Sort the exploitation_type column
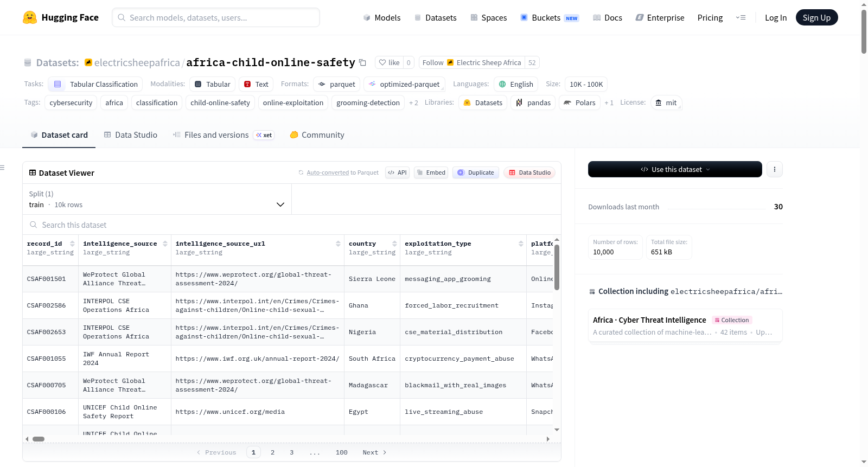The width and height of the screenshot is (868, 467). tap(521, 244)
